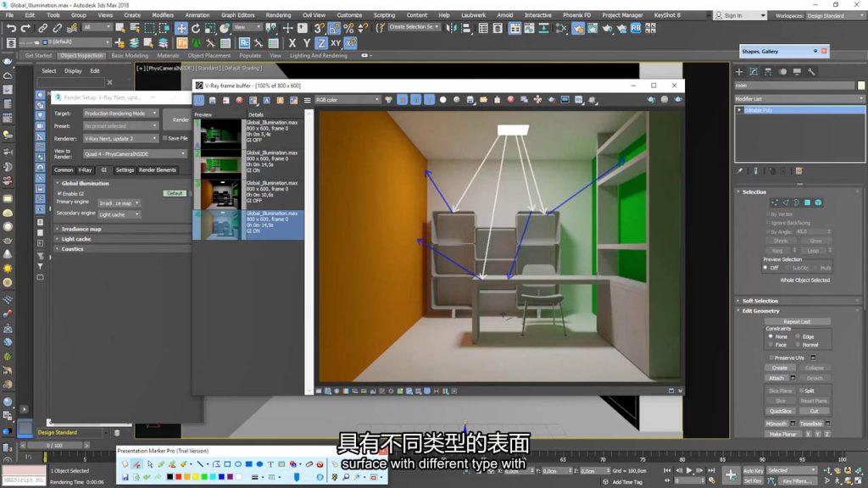Open the Utilities wrench tab
The height and width of the screenshot is (488, 868).
click(811, 72)
